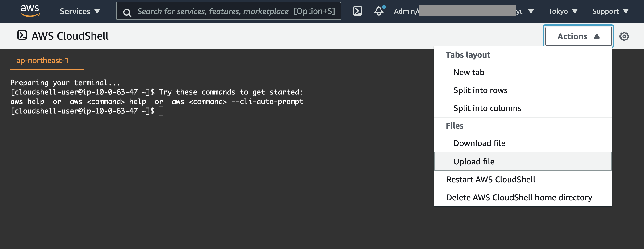Screen dimensions: 644x249
Task: Select Download file menu item
Action: 523,143
